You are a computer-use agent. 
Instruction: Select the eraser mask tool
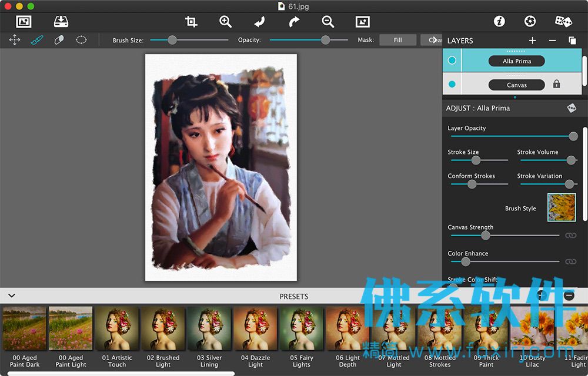59,40
